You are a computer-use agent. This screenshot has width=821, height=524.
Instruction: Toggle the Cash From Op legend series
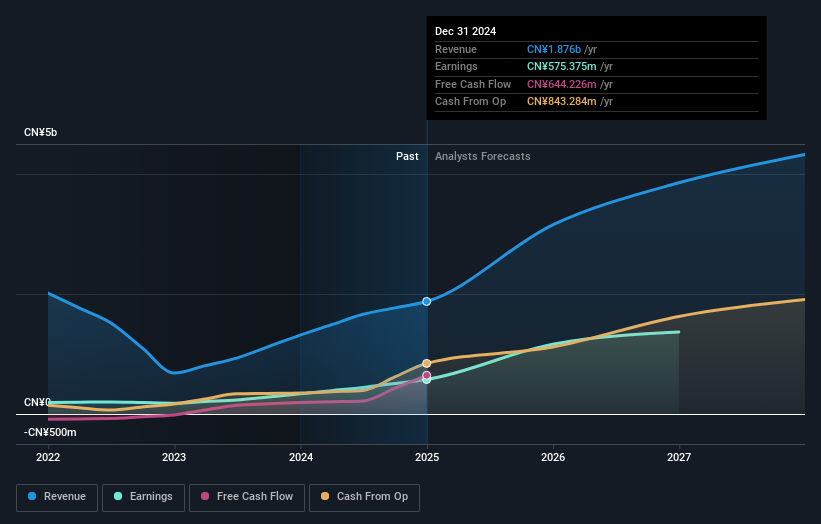pyautogui.click(x=364, y=497)
